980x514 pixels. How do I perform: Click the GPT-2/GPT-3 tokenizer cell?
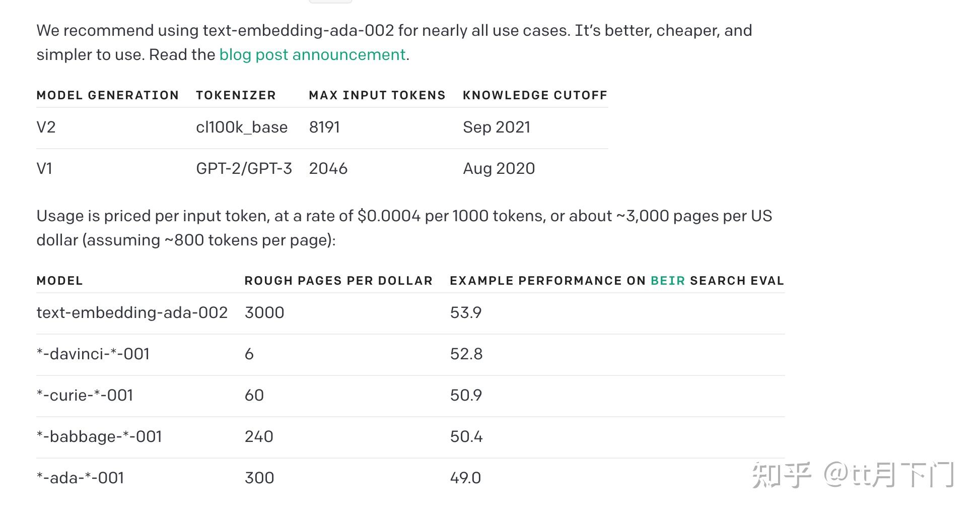point(244,168)
